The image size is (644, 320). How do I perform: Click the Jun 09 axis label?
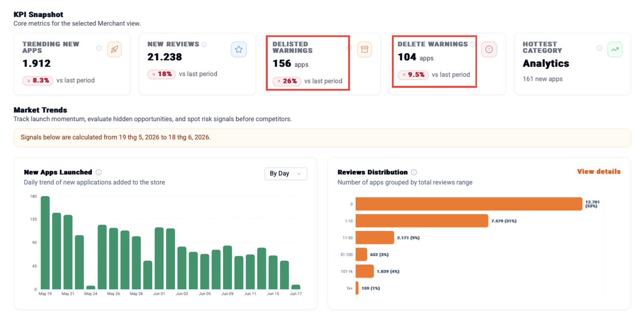point(227,294)
